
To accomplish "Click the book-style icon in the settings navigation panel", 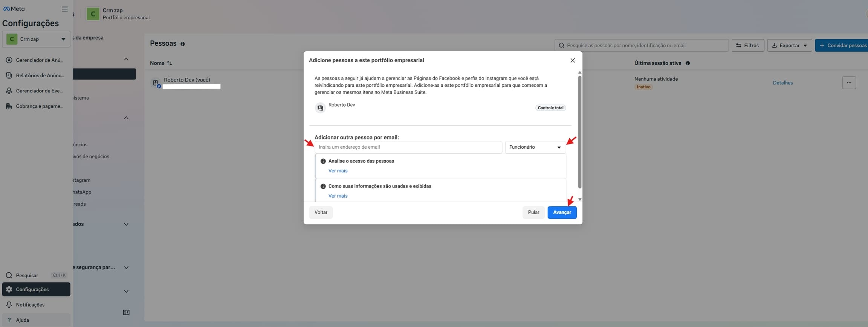I will (126, 313).
